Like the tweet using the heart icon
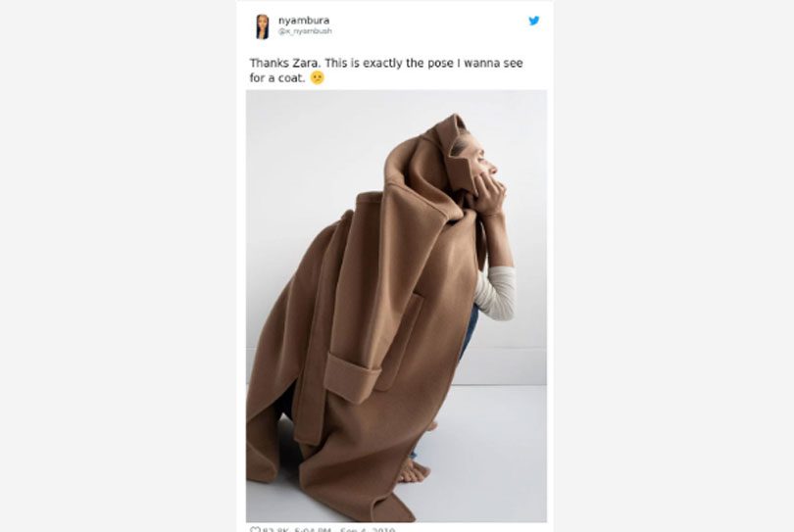The image size is (794, 532). pyautogui.click(x=255, y=529)
